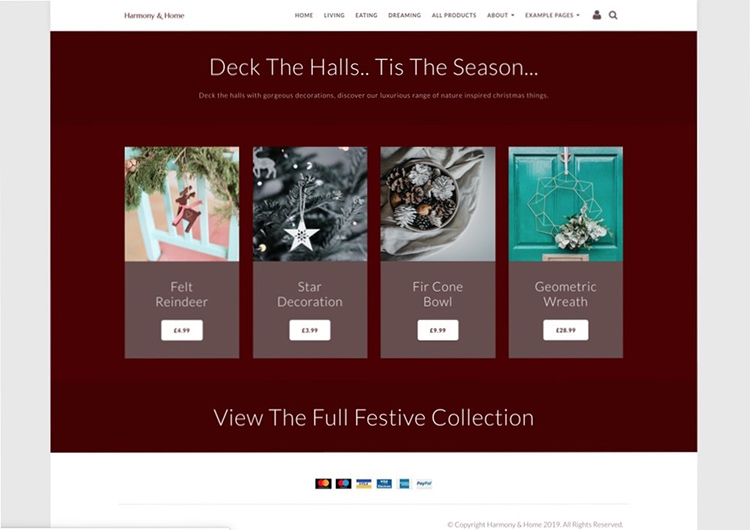Click the £28.99 Geometric Wreath button

pos(565,330)
